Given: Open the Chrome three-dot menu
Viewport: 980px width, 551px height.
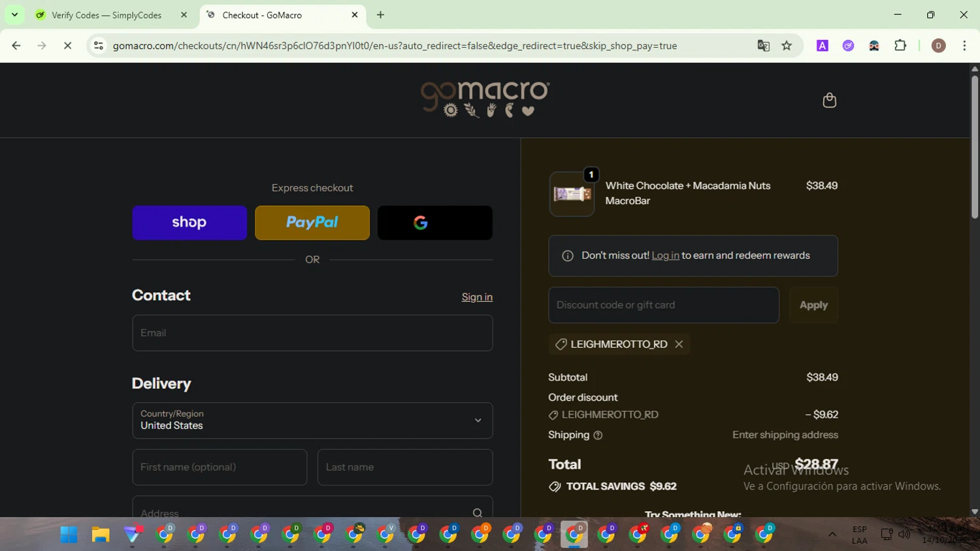Looking at the screenshot, I should tap(964, 46).
